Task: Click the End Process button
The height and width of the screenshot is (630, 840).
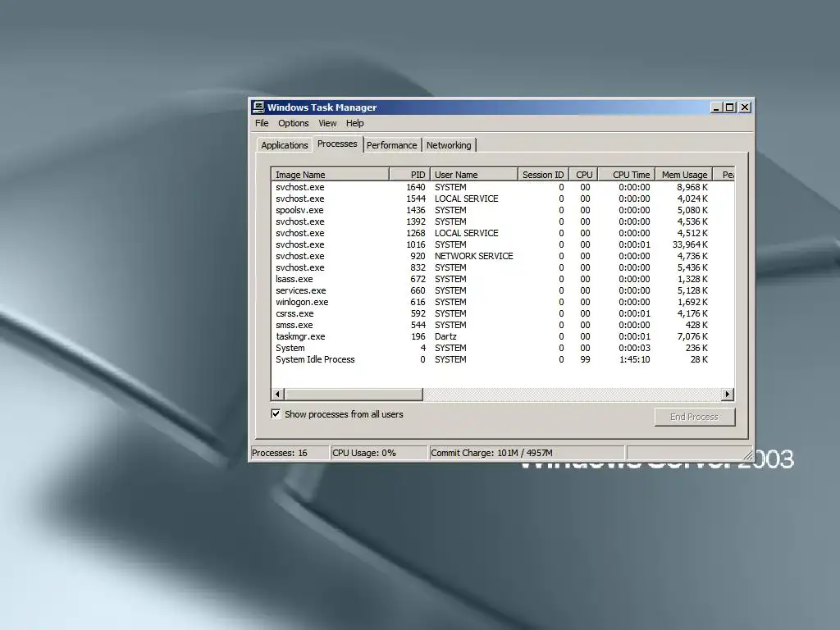Action: [694, 417]
